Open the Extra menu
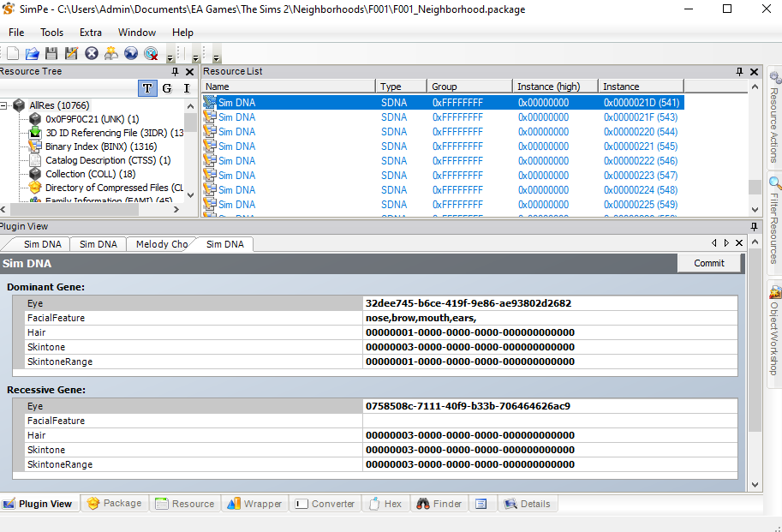 tap(90, 33)
